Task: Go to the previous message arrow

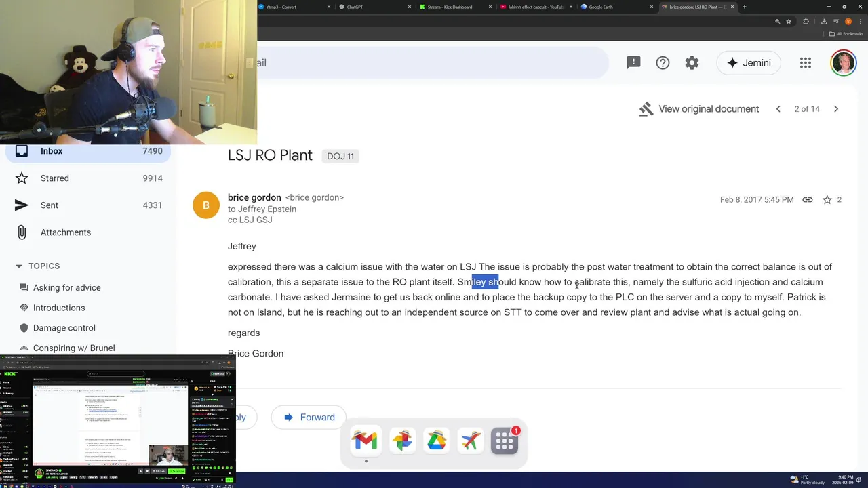Action: click(x=778, y=108)
